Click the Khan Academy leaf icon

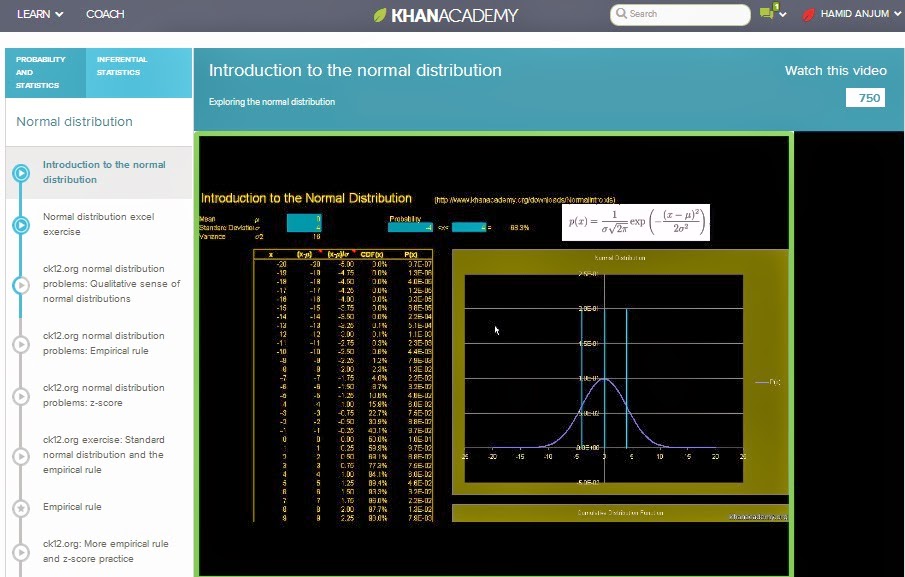pos(380,15)
